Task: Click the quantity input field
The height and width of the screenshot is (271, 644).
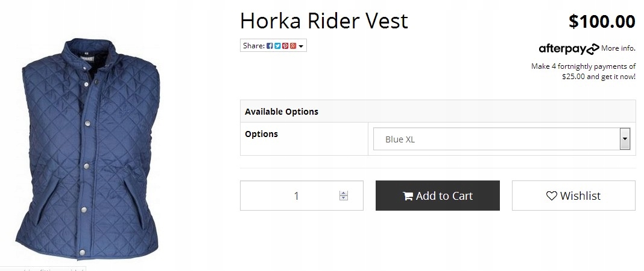Action: (x=289, y=196)
